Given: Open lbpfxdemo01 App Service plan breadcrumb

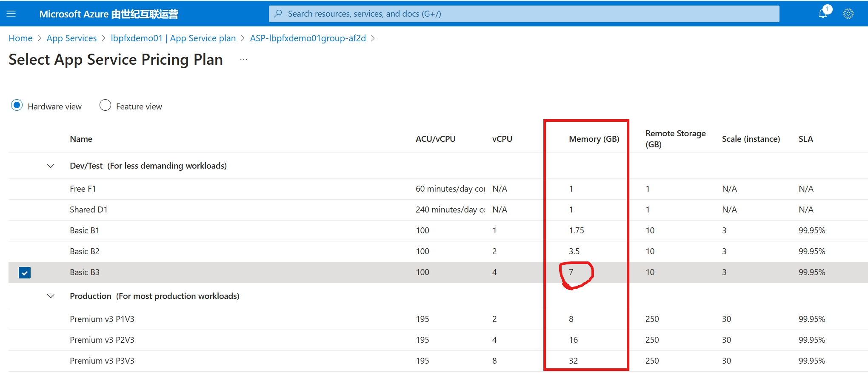Looking at the screenshot, I should coord(173,38).
